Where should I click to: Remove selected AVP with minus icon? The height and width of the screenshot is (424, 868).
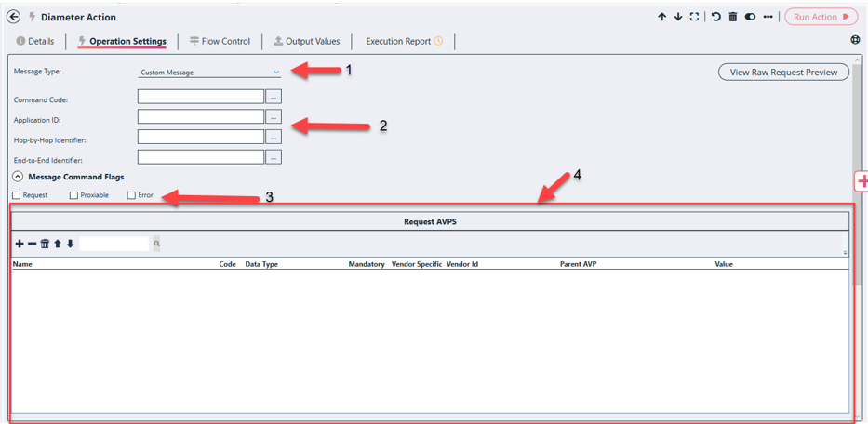(x=32, y=244)
